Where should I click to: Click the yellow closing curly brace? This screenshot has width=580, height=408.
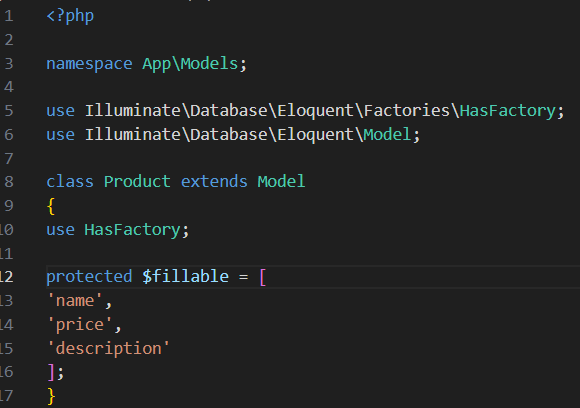click(x=51, y=396)
